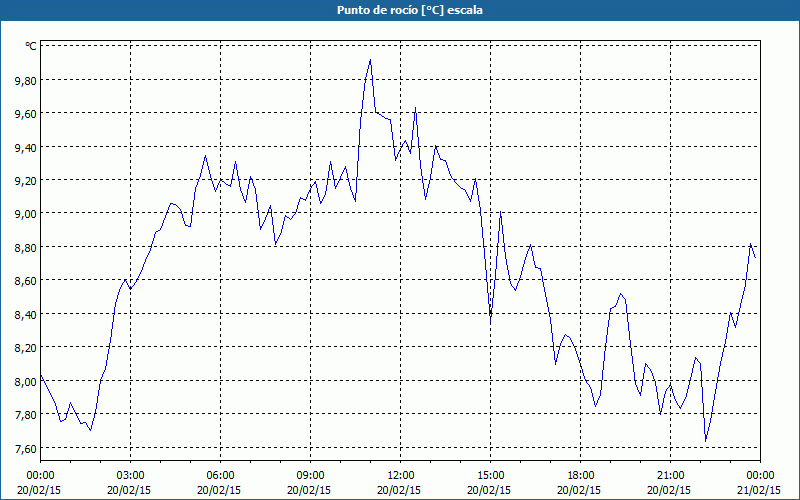Select the 7,60 y-axis value
The height and width of the screenshot is (500, 800).
click(26, 448)
